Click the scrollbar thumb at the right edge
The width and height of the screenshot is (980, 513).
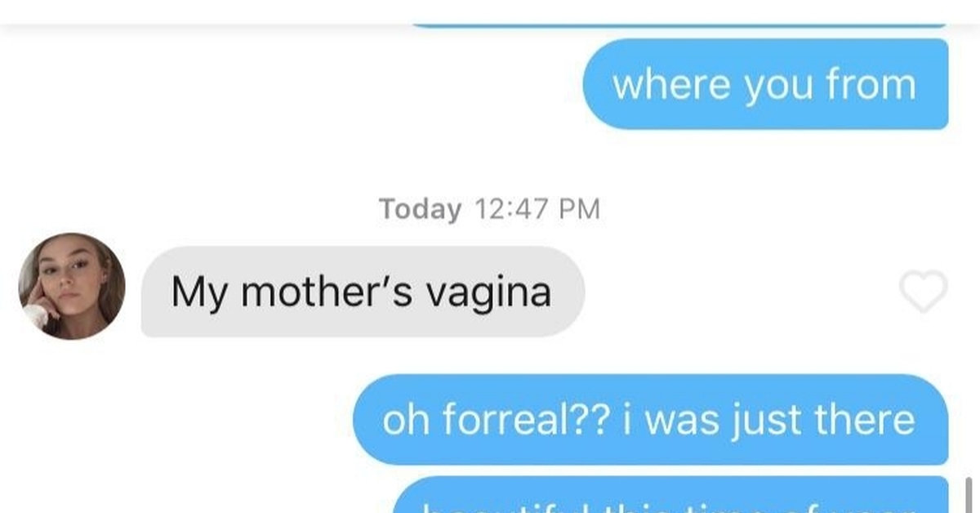(969, 495)
